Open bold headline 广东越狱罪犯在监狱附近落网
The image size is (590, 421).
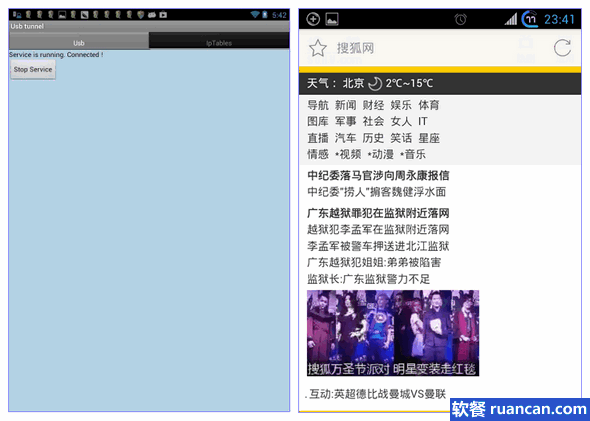(378, 213)
